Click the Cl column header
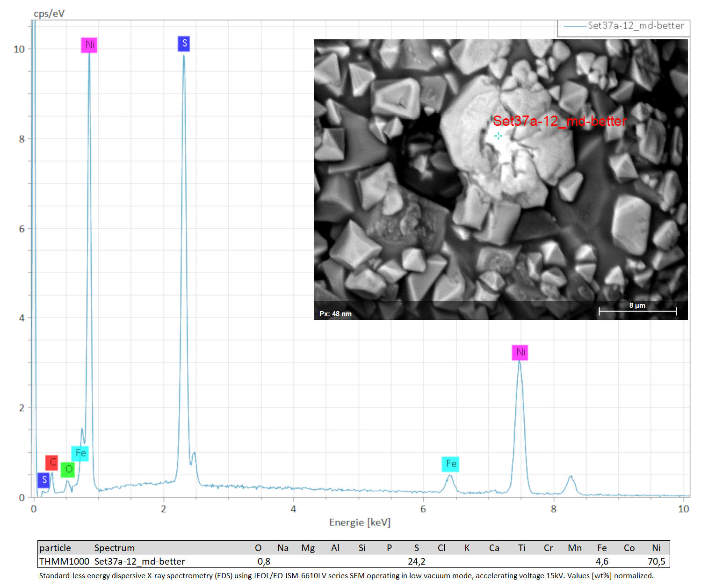701x588 pixels. tap(441, 548)
